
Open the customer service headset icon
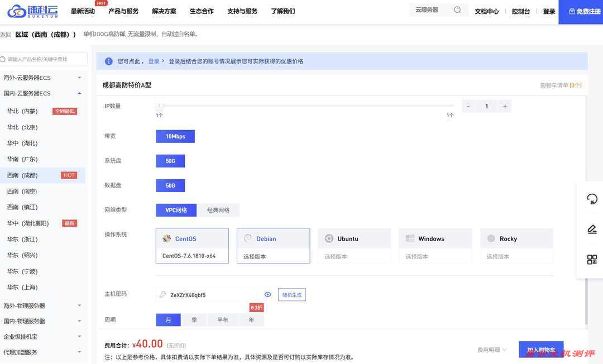[592, 199]
